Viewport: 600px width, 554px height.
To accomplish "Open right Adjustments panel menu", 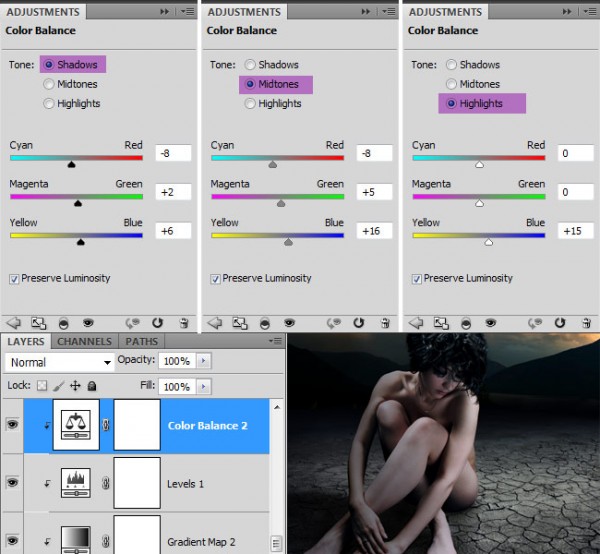I will 590,11.
